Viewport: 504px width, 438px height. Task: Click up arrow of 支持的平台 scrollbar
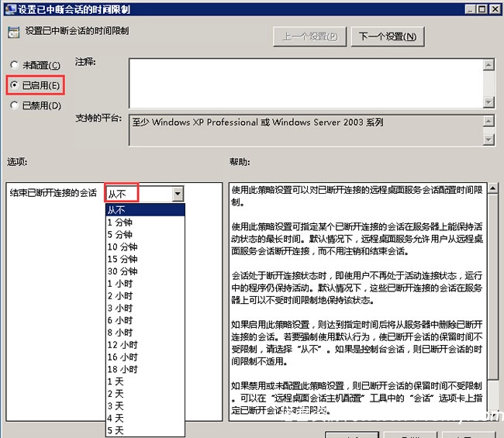coord(488,121)
